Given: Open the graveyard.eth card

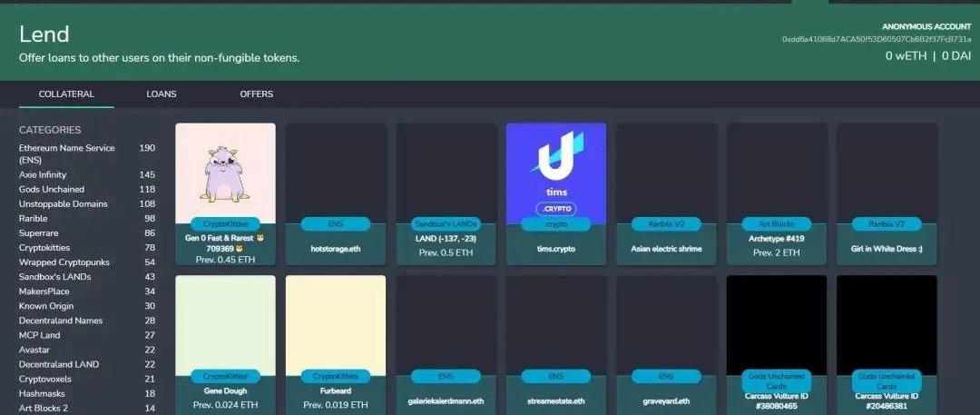Looking at the screenshot, I should click(666, 345).
